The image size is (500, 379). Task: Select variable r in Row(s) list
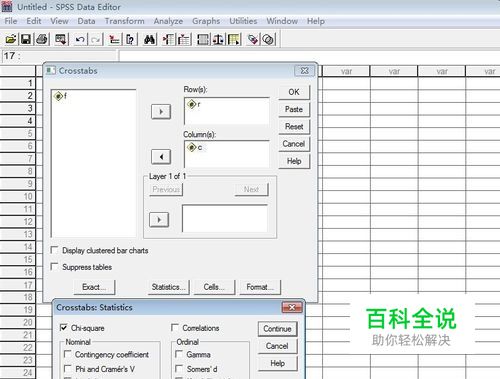(x=194, y=104)
